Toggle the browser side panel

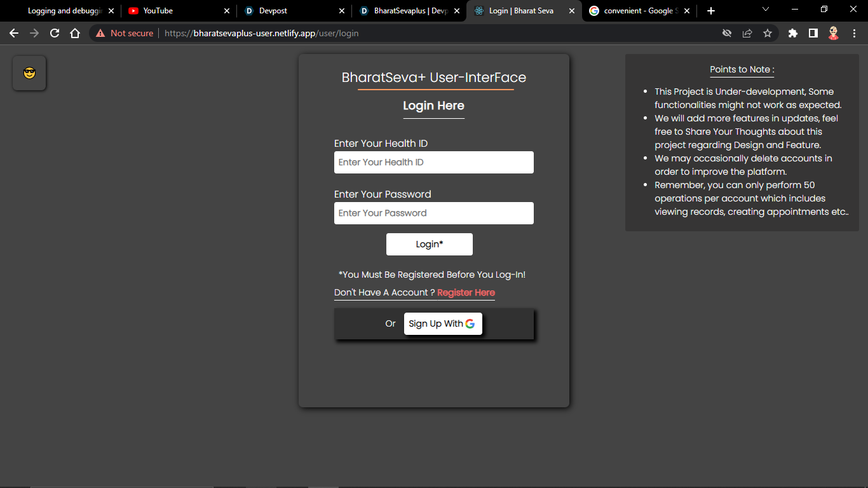(813, 33)
